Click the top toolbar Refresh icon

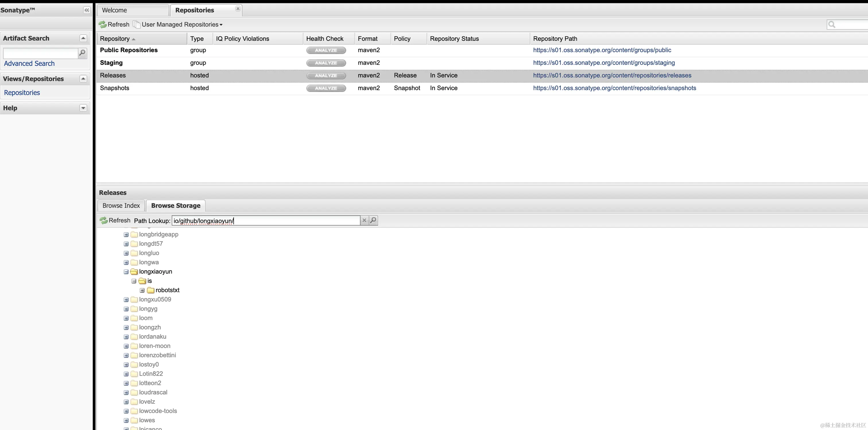point(103,25)
